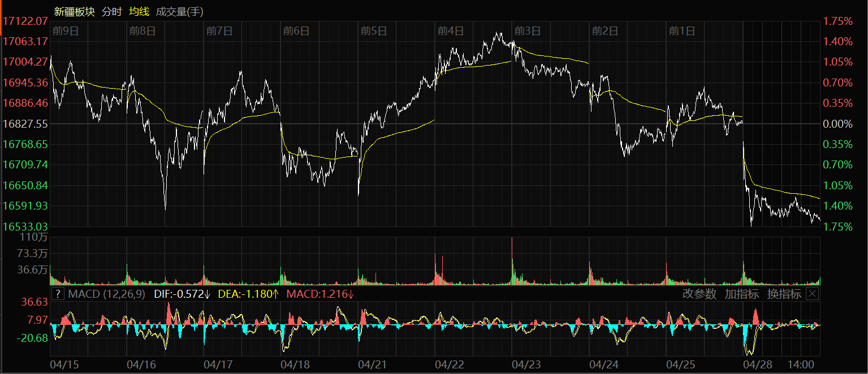The width and height of the screenshot is (868, 374).
Task: Click the 前9日 day marker
Action: [65, 31]
